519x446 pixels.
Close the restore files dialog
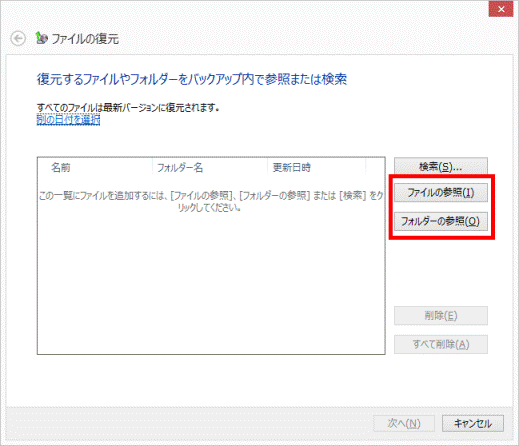(501, 9)
